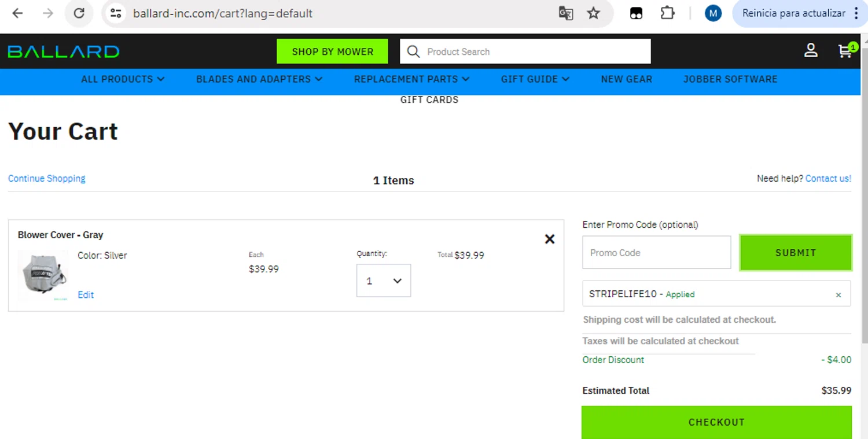
Task: Click the Ballard logo
Action: pos(64,51)
